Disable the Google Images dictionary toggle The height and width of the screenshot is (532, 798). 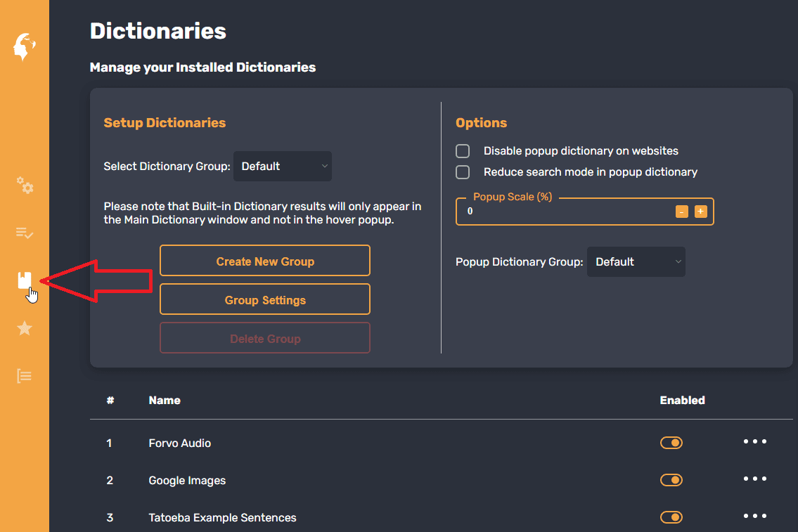(x=671, y=480)
